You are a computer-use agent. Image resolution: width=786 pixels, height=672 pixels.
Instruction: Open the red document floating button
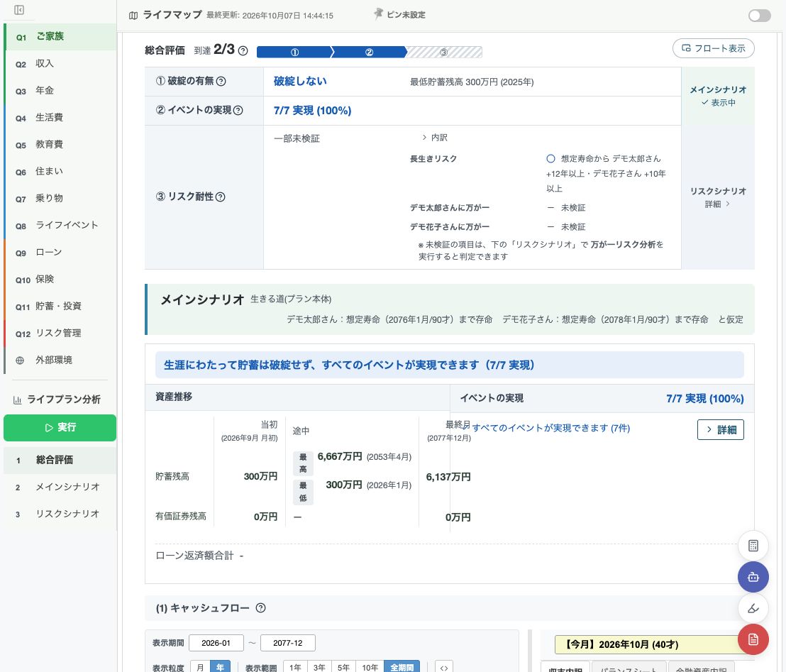[x=753, y=639]
